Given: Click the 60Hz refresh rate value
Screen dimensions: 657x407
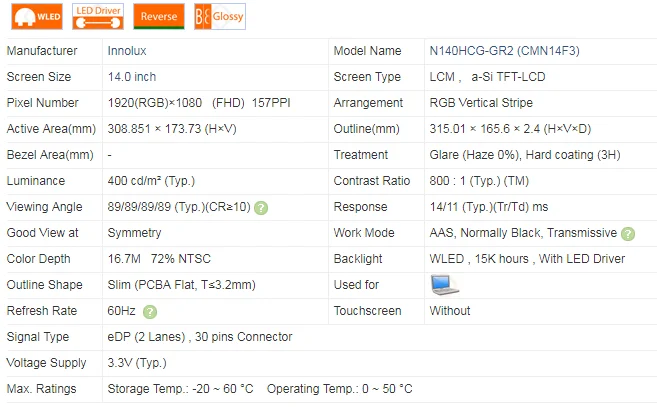Looking at the screenshot, I should pyautogui.click(x=122, y=311).
